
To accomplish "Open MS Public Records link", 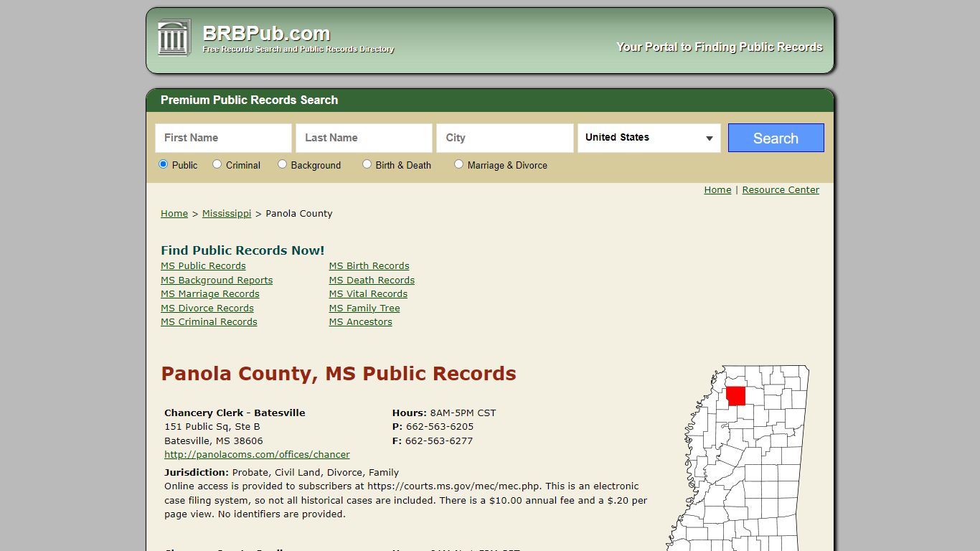I will (203, 266).
